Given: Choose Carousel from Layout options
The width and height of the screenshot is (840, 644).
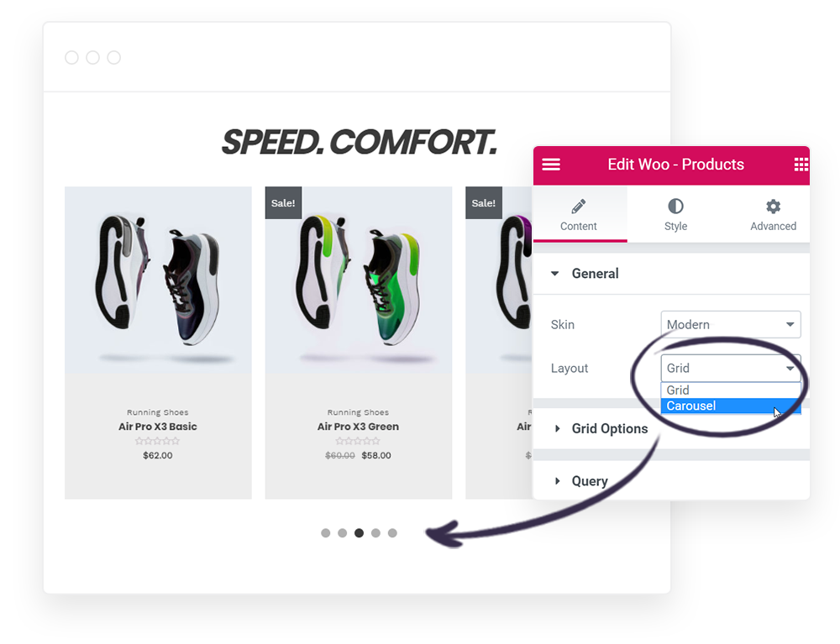Looking at the screenshot, I should 731,406.
